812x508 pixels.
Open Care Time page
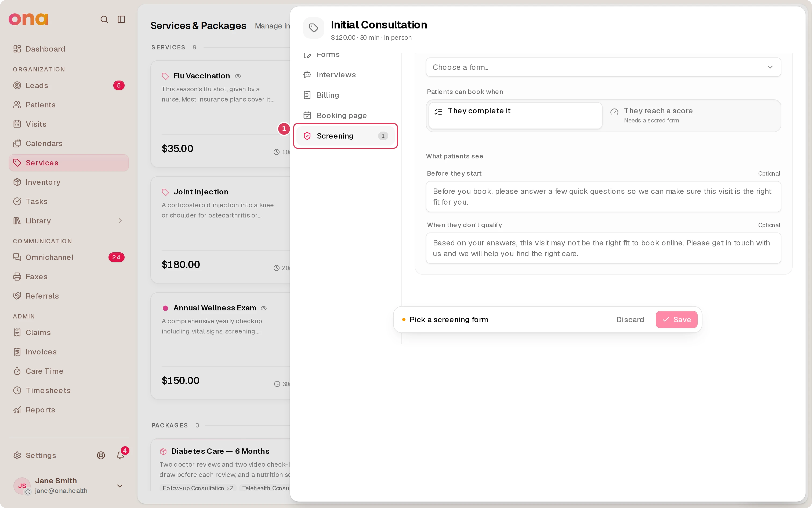(68, 371)
